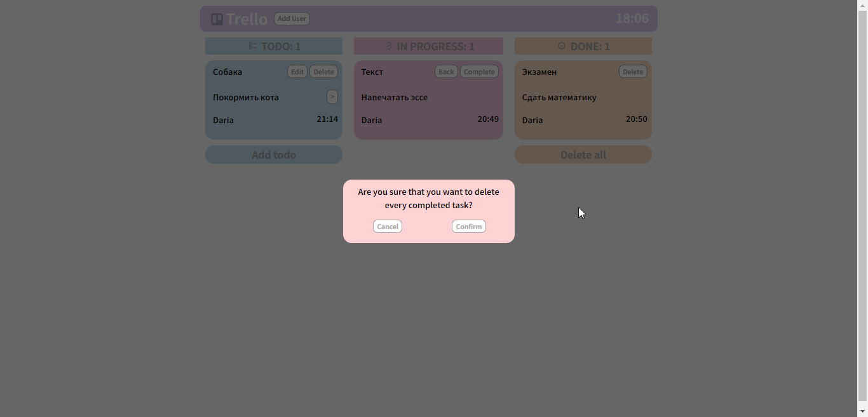Screen dimensions: 868x417
Task: Send the Текст task Back
Action: [x=446, y=72]
